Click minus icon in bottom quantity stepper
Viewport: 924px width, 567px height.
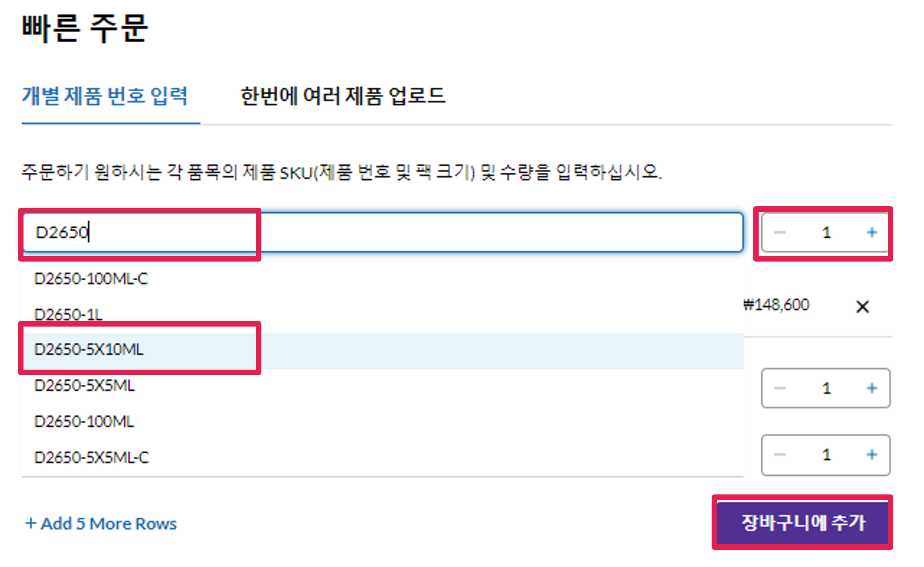pos(779,455)
